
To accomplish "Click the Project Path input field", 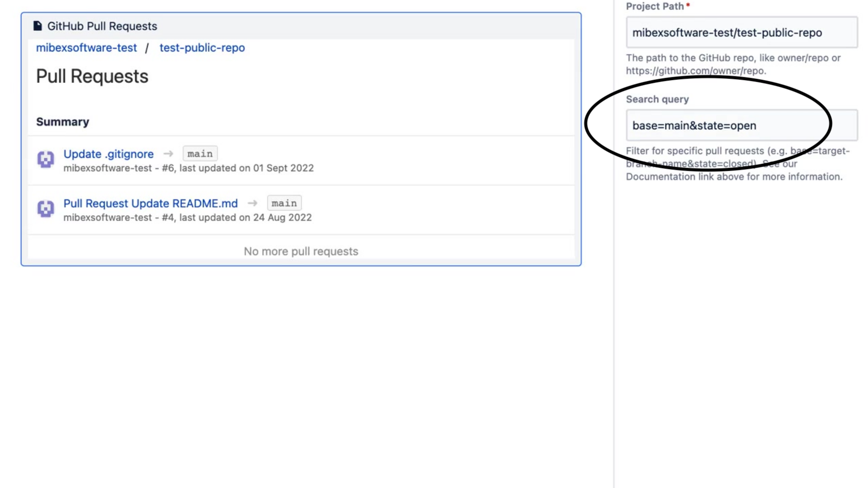I will [742, 32].
